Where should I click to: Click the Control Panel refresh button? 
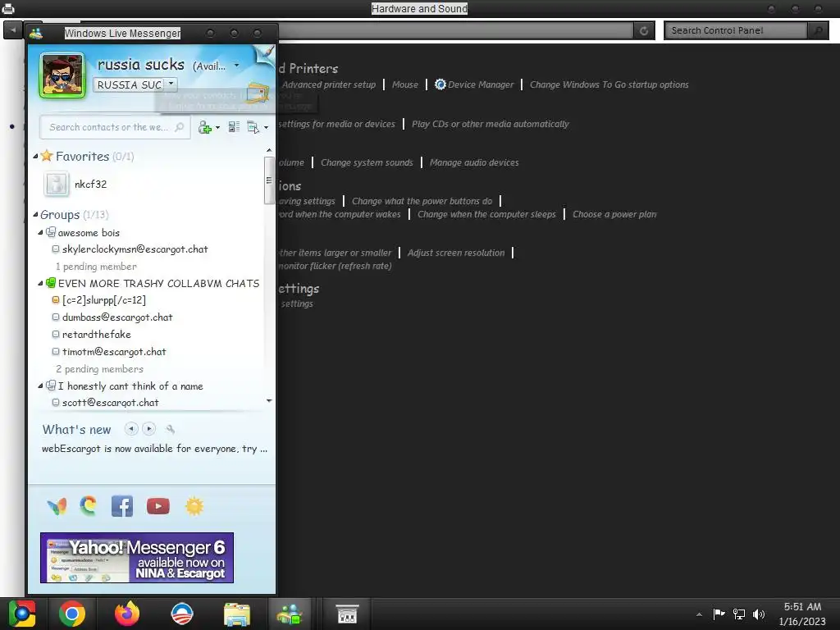coord(644,30)
